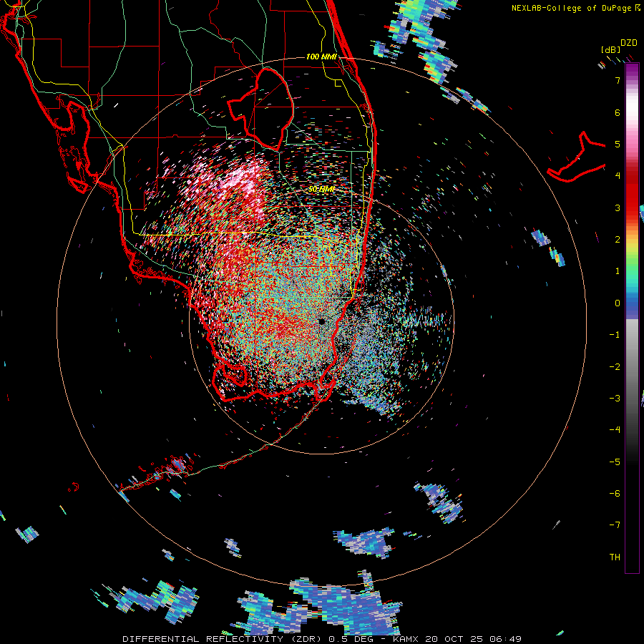Click the [dB] unit label
The height and width of the screenshot is (644, 644).
(611, 49)
